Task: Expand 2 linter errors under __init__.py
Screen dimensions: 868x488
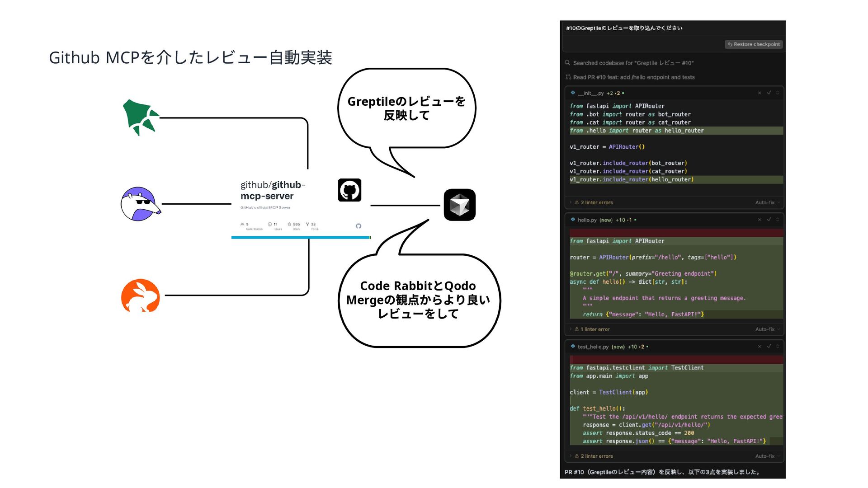Action: pos(591,202)
